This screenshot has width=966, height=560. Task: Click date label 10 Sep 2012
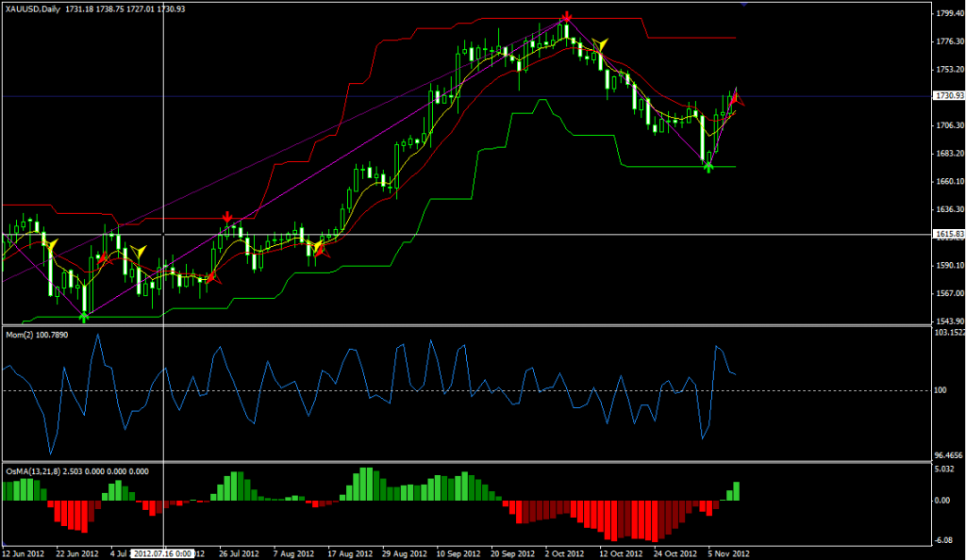coord(458,553)
